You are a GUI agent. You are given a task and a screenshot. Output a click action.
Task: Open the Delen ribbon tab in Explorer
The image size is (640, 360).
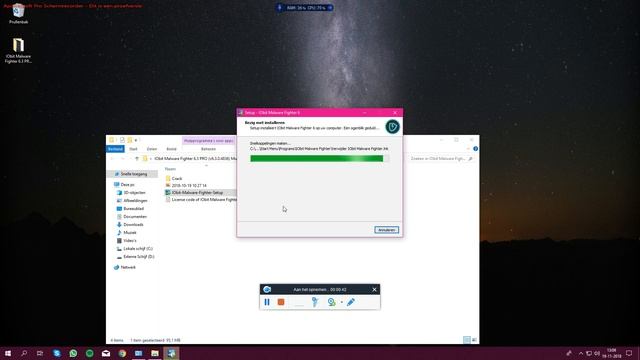152,149
